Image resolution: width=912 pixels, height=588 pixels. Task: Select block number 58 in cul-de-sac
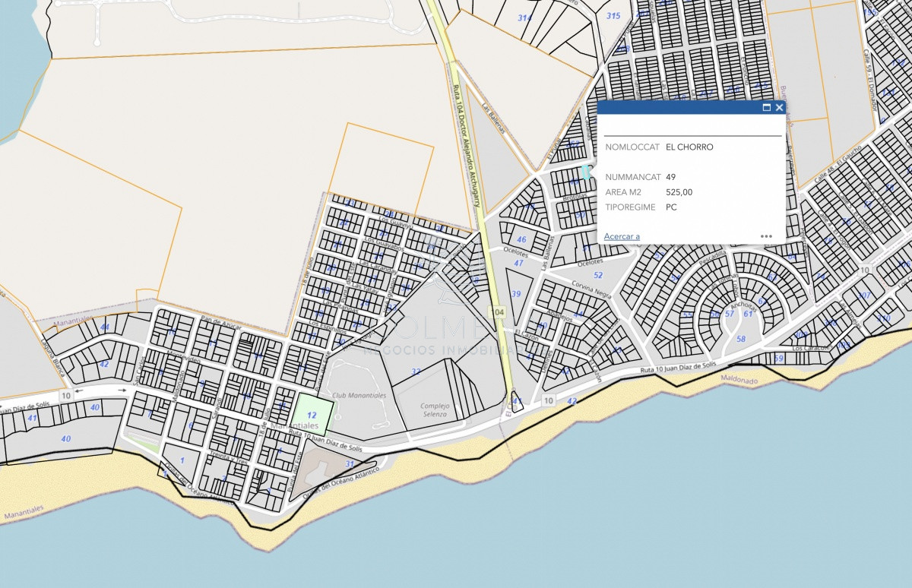coord(741,339)
